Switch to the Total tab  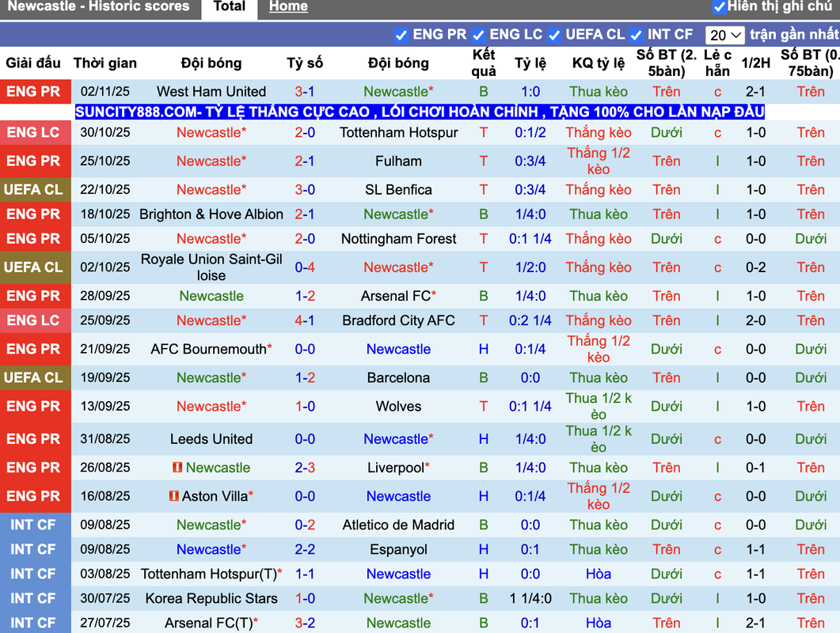pos(230,7)
